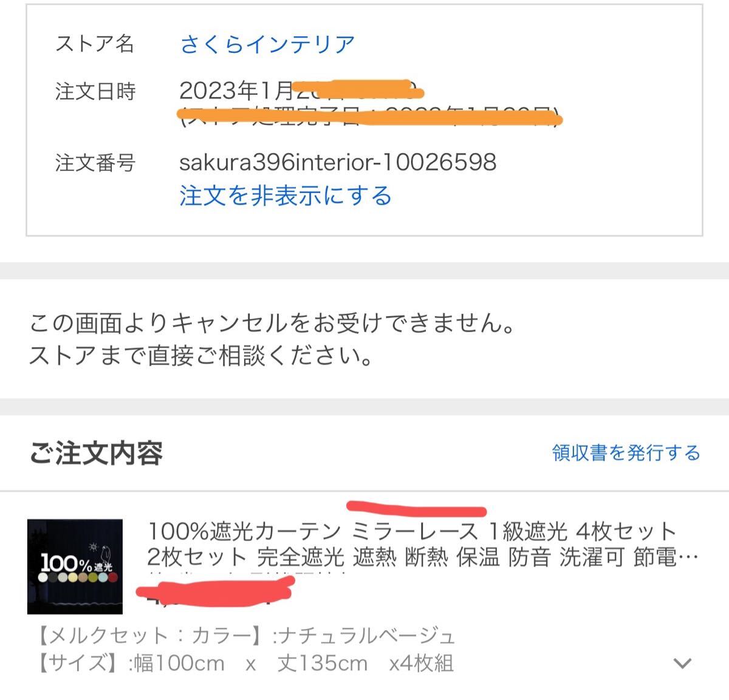Select the order number sakura396interior-10026598
Image resolution: width=729 pixels, height=700 pixels.
pos(338,162)
